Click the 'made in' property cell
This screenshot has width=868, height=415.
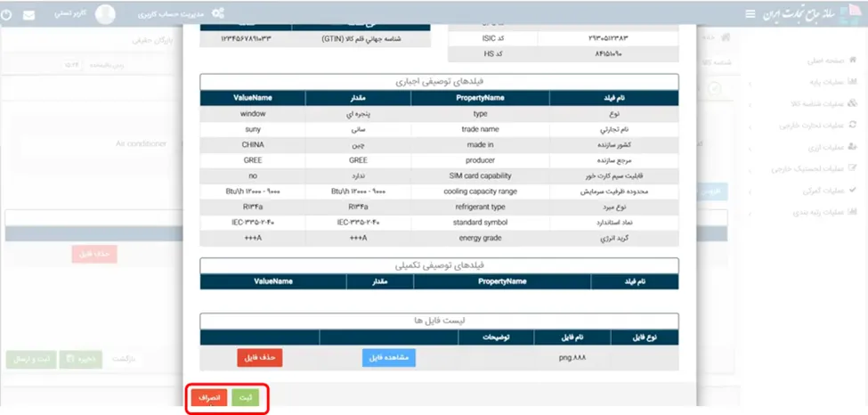pyautogui.click(x=480, y=144)
